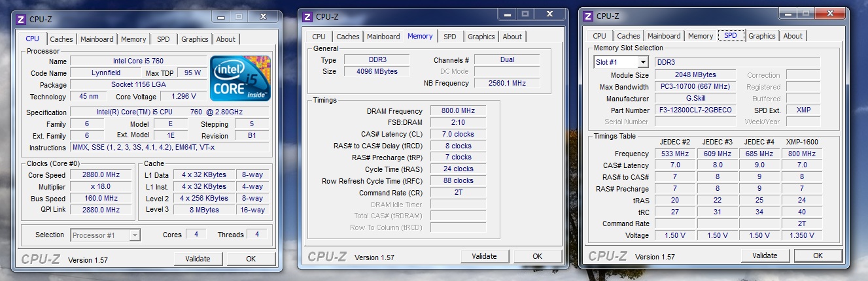This screenshot has width=868, height=281.
Task: Click the NB Frequency value '2560.1 MHz'
Action: (507, 83)
